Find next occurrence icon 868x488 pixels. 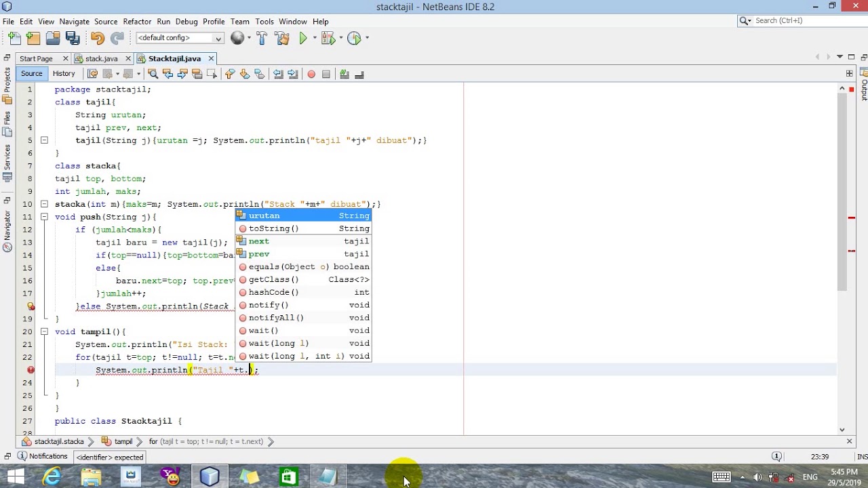(182, 74)
